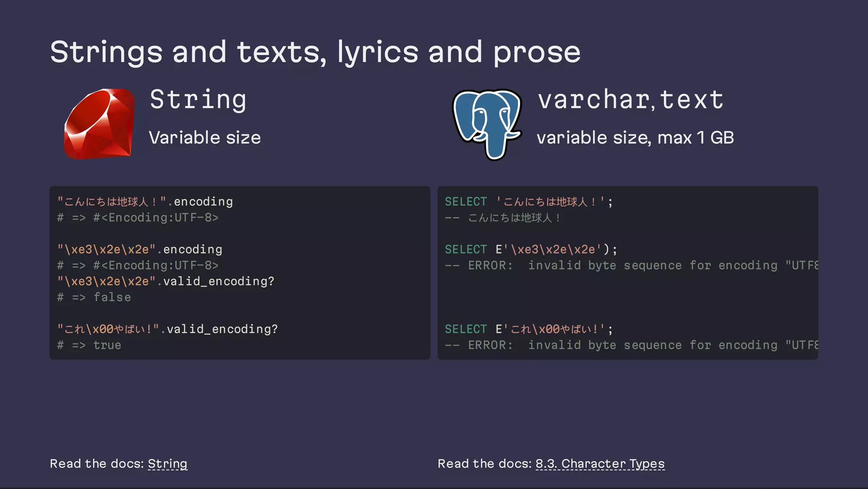Click 'Read the docs:' label under SQL code
The width and height of the screenshot is (868, 489).
tap(485, 464)
